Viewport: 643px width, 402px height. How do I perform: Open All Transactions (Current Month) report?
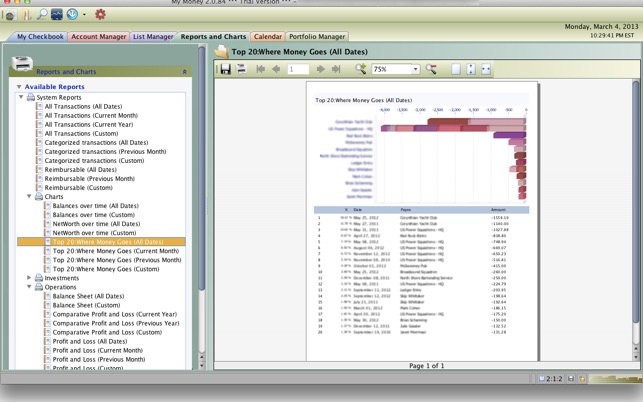pyautogui.click(x=91, y=115)
